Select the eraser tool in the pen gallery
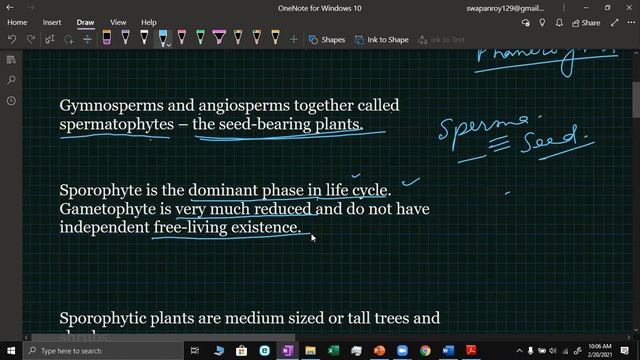 click(107, 38)
